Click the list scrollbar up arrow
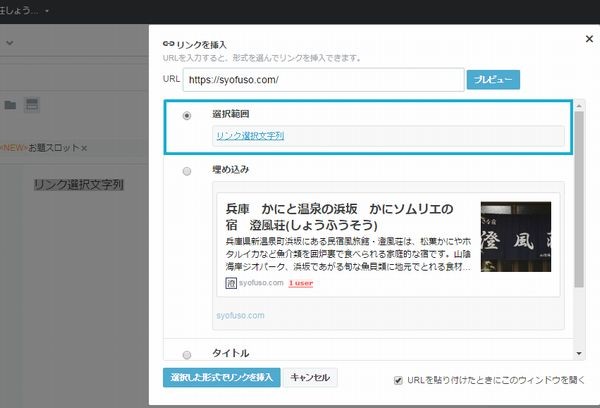Screen dimensions: 600x408 579,106
